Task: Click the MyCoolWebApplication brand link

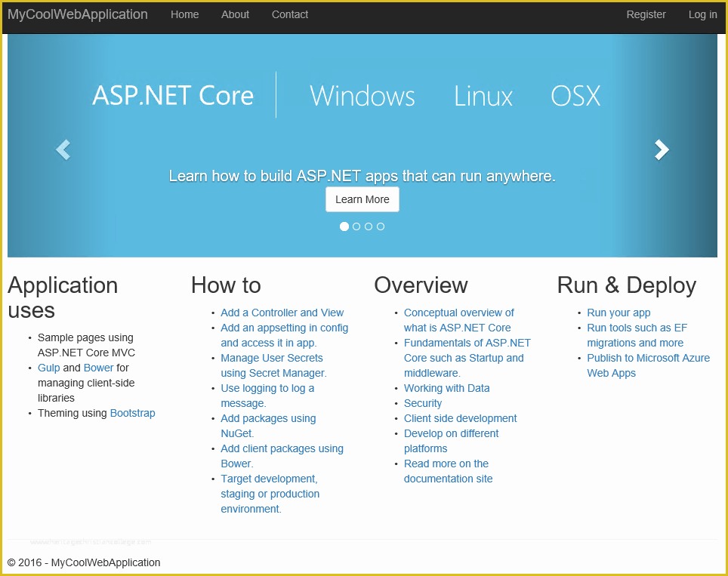Action: pyautogui.click(x=78, y=15)
